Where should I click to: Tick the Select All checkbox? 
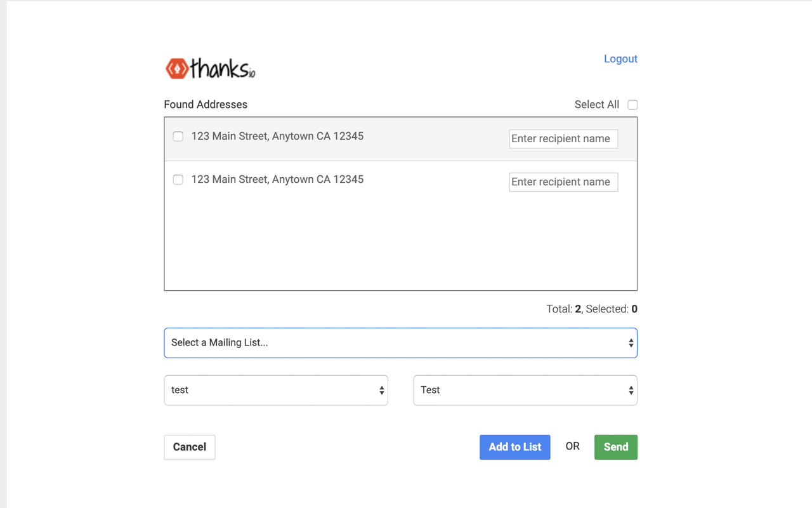point(632,105)
